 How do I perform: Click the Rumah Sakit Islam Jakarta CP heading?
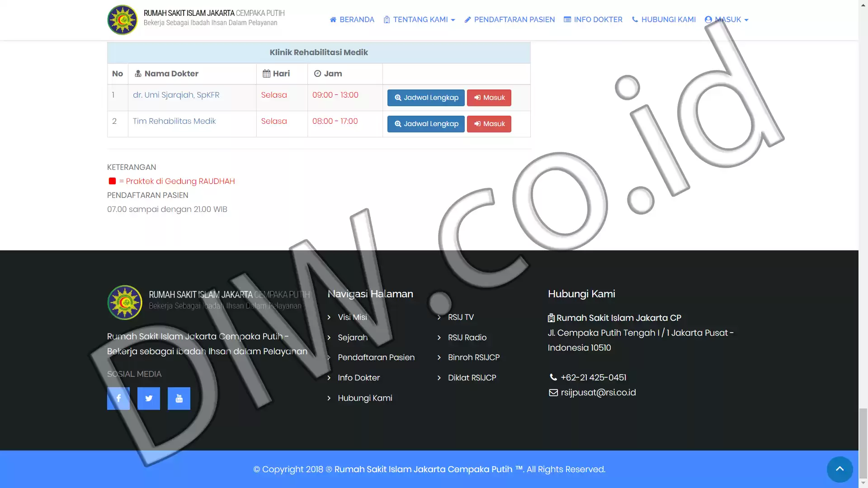(x=618, y=318)
